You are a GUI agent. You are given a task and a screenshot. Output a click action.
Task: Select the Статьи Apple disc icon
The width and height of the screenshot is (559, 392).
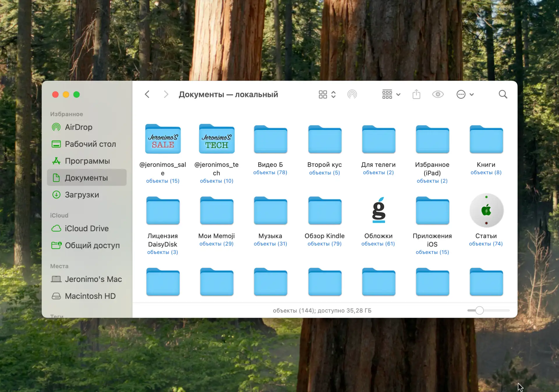pos(486,210)
